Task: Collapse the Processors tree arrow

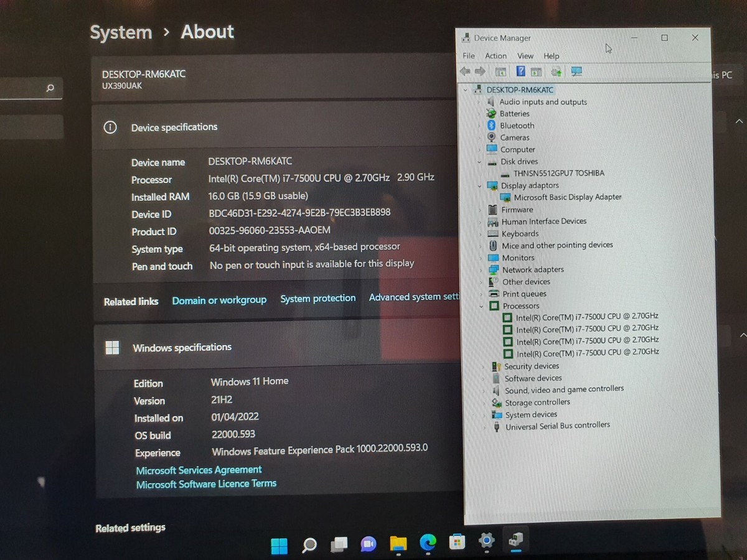Action: point(482,306)
